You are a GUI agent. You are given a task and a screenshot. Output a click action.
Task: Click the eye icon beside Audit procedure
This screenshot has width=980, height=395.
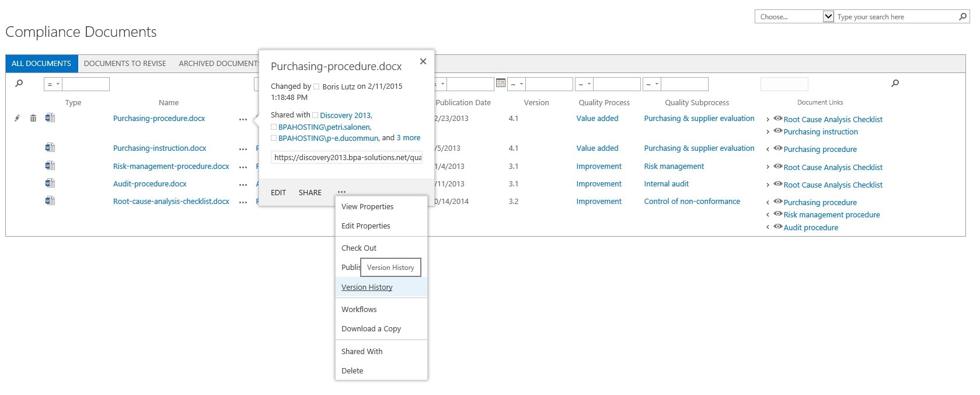click(777, 227)
